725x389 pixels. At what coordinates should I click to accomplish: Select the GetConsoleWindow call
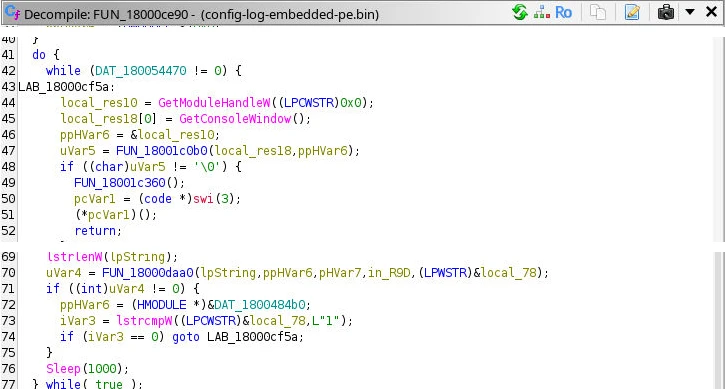(x=235, y=119)
